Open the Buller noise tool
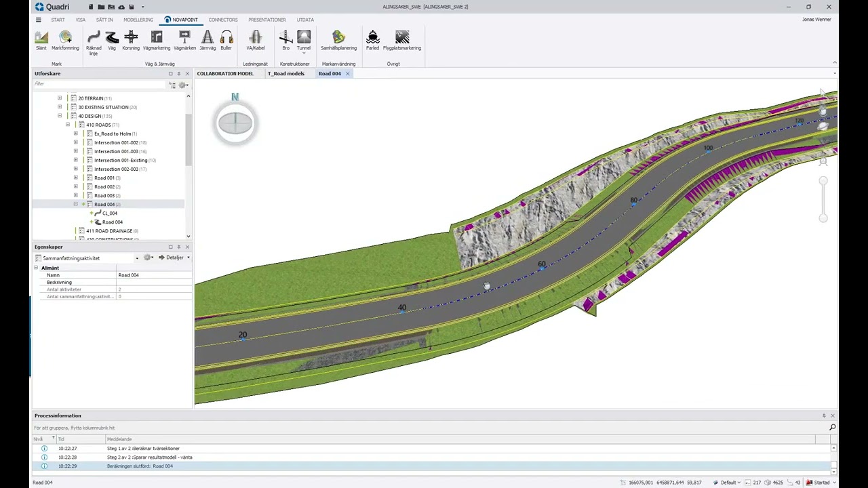This screenshot has width=868, height=488. [x=226, y=41]
